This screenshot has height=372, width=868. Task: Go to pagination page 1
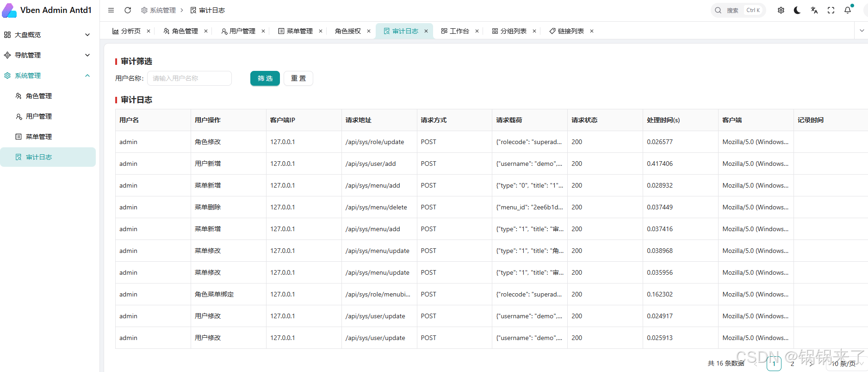(x=774, y=364)
